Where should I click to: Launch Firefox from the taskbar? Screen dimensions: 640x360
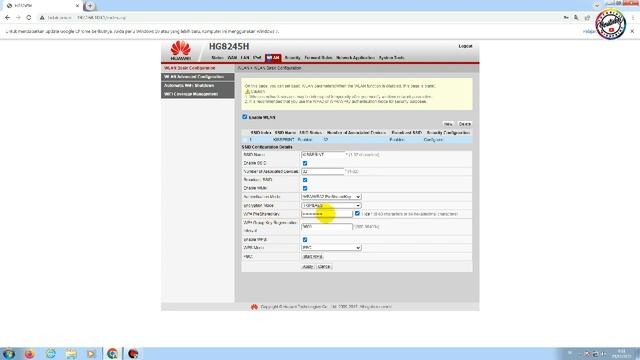tap(29, 353)
